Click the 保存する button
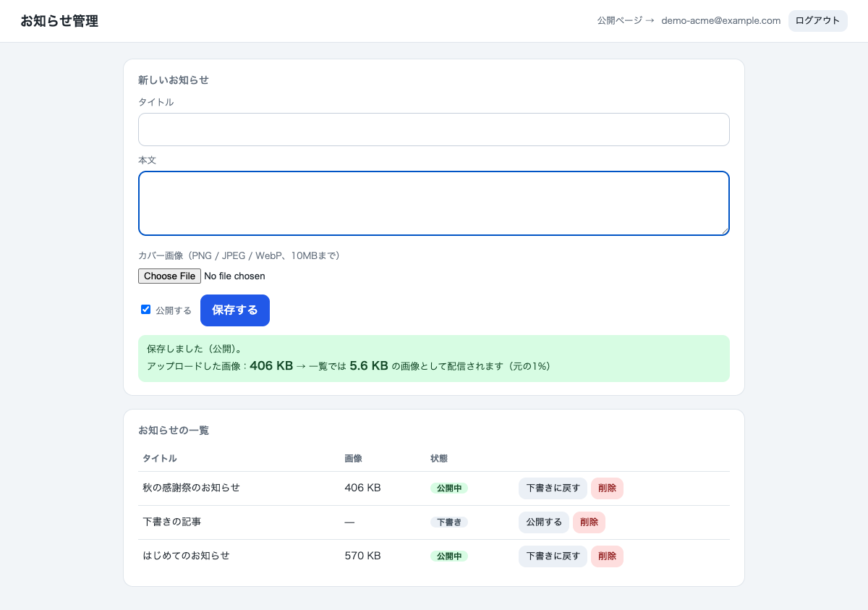Viewport: 868px width, 610px height. (235, 310)
